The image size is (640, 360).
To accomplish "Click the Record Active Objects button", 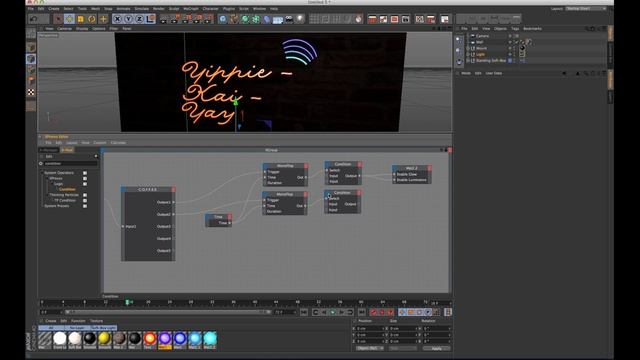I will pyautogui.click(x=373, y=312).
